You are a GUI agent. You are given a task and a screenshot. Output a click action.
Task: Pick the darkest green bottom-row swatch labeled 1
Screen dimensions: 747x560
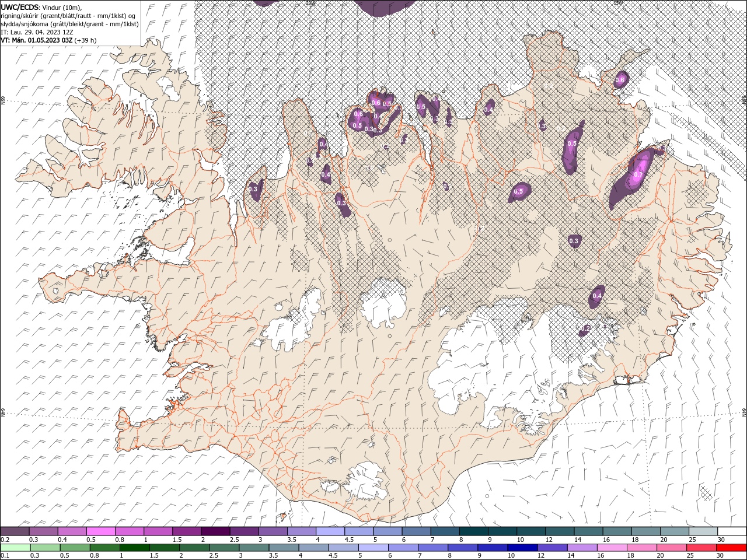pyautogui.click(x=135, y=548)
